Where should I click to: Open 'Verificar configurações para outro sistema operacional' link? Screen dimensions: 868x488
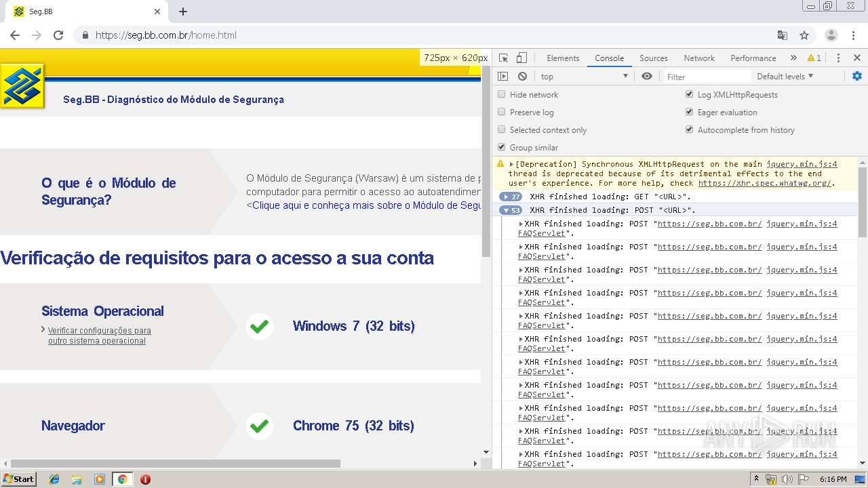[x=99, y=335]
